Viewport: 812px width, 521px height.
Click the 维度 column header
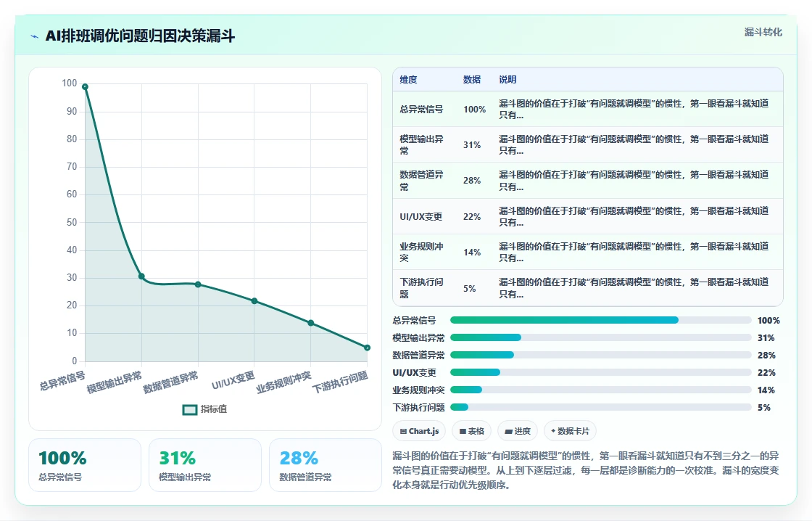(x=408, y=79)
